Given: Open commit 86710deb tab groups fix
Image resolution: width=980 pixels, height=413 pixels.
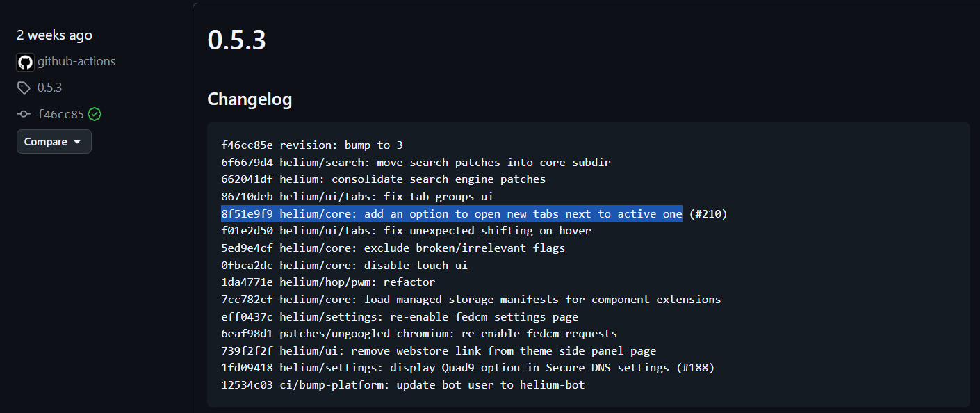Looking at the screenshot, I should click(x=247, y=197).
